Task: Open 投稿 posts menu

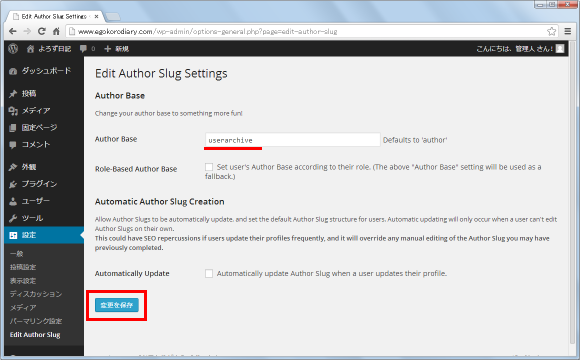Action: click(x=44, y=94)
